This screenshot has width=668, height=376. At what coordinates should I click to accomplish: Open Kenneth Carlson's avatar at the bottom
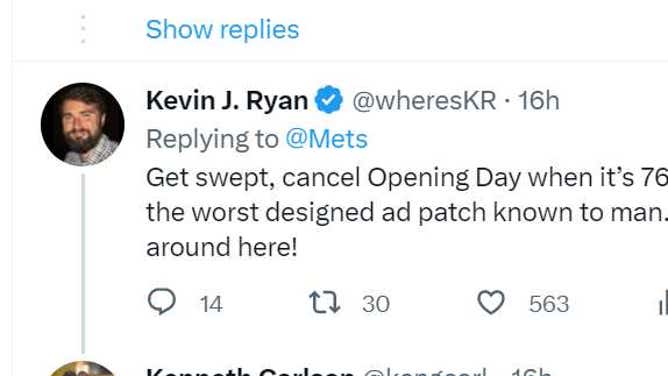[83, 369]
